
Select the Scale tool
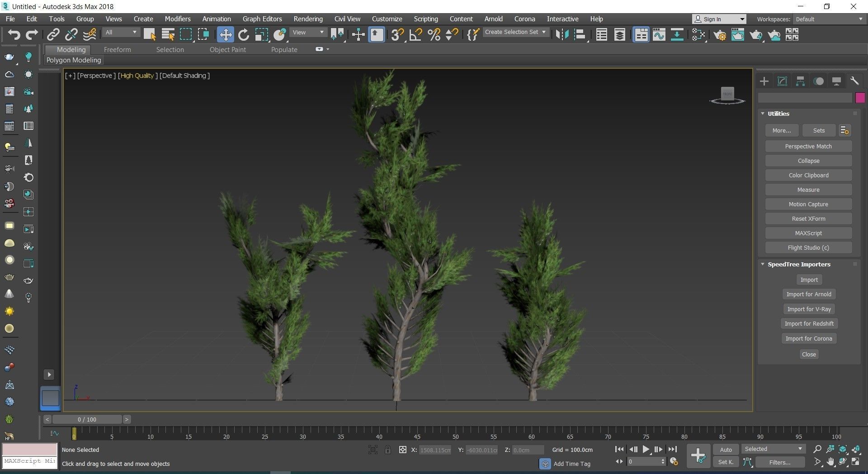pyautogui.click(x=261, y=35)
